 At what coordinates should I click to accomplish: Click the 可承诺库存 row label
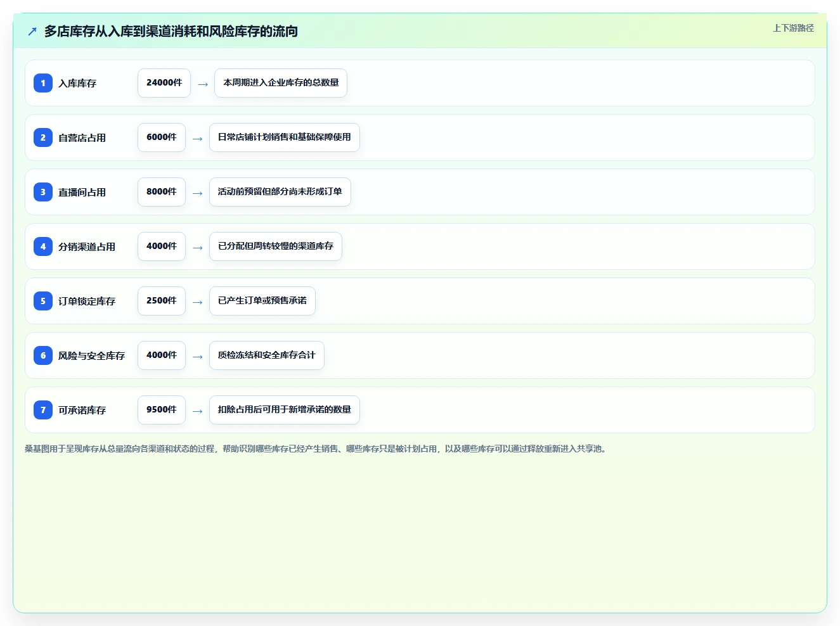coord(82,410)
